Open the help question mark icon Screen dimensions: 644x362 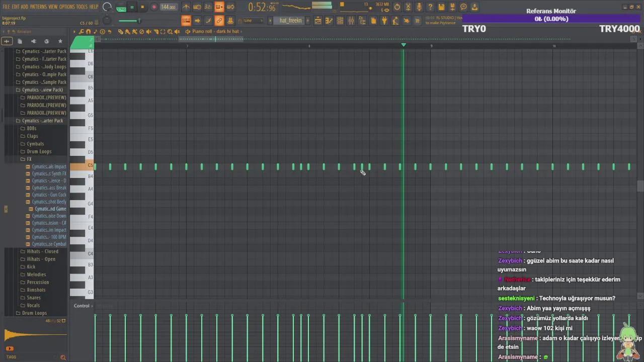430,7
